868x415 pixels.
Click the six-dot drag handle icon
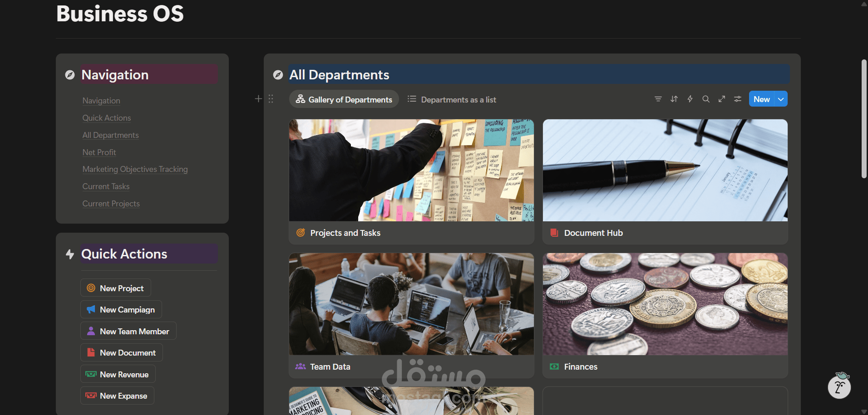(x=271, y=98)
